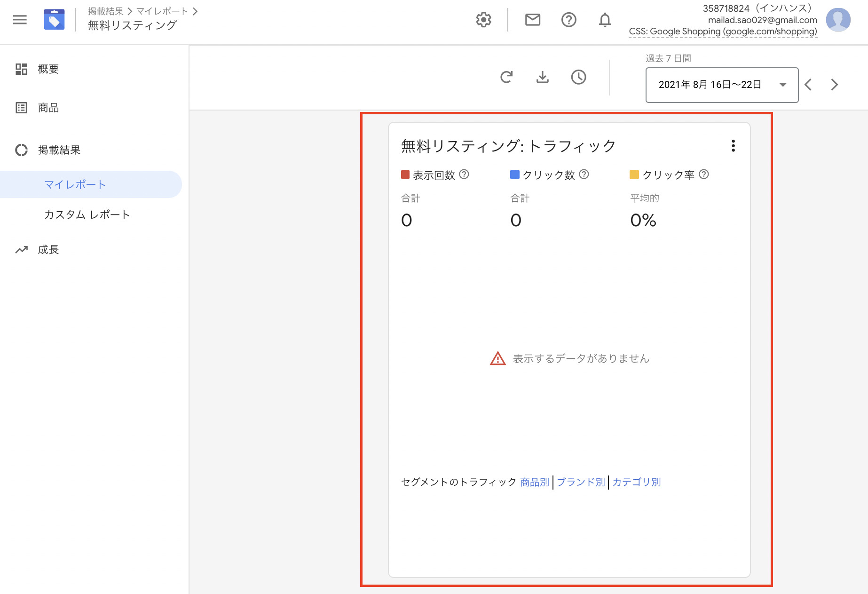Click the refresh report icon

pos(506,77)
